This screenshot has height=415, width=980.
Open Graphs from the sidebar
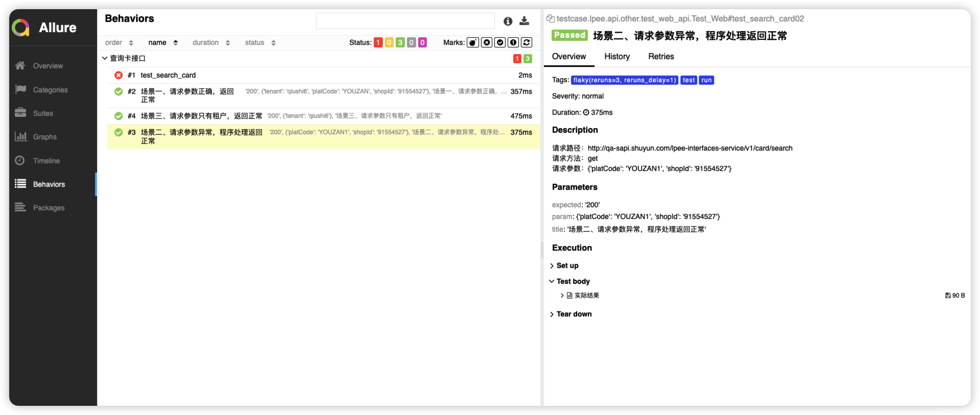pyautogui.click(x=44, y=137)
